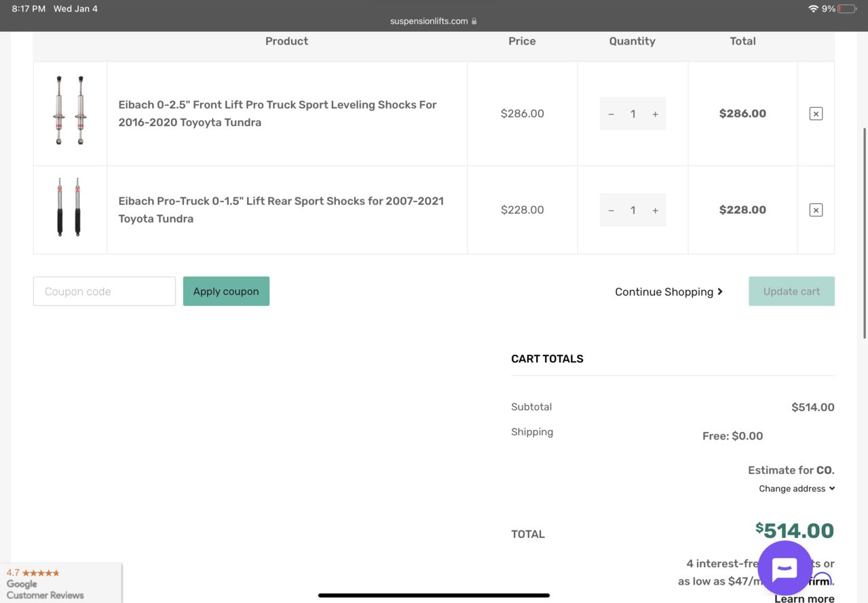The image size is (868, 603).
Task: Open the Affirm Learn more link
Action: (804, 598)
